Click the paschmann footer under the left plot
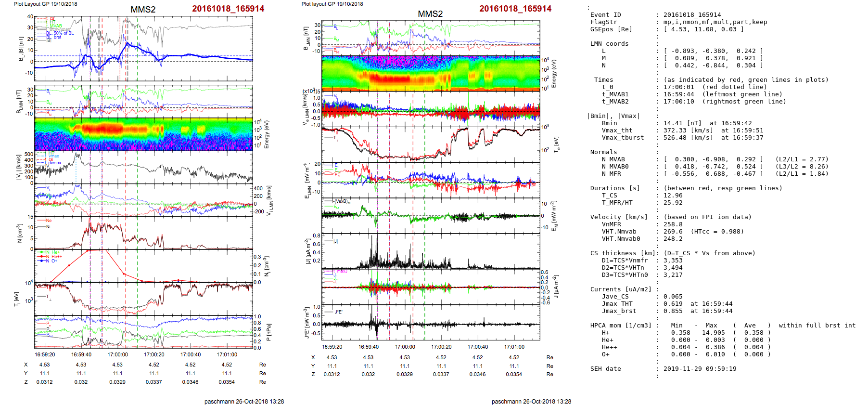This screenshot has width=868, height=405. [244, 401]
